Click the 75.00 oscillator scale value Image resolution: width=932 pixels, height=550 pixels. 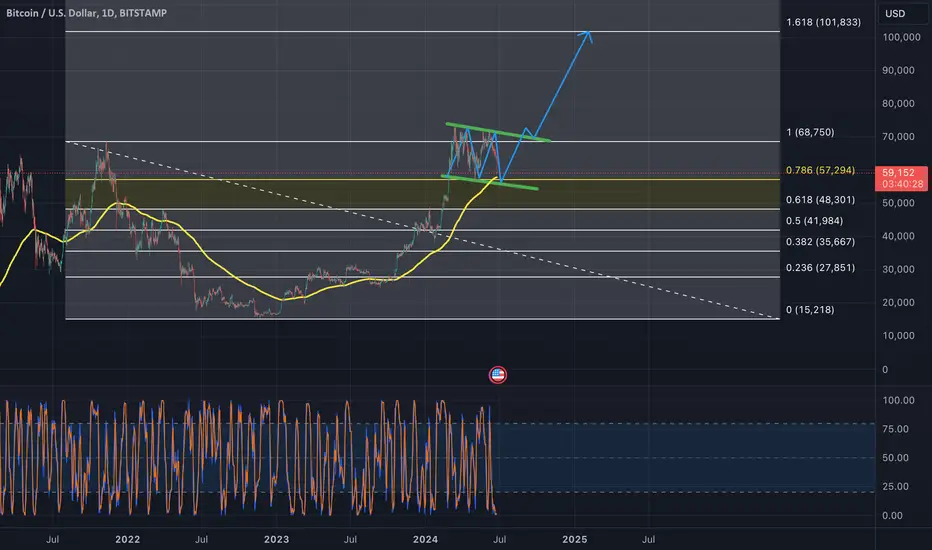pyautogui.click(x=895, y=429)
